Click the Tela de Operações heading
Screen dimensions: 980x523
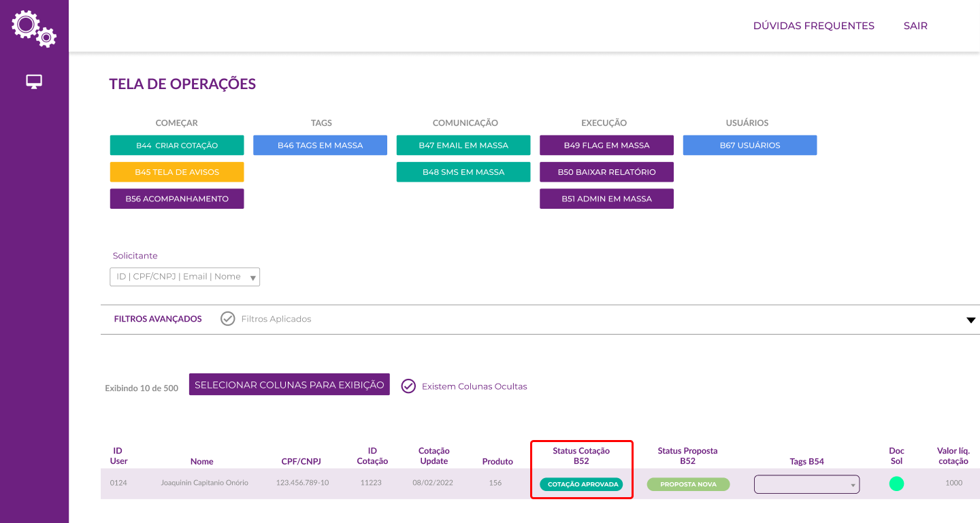coord(182,84)
